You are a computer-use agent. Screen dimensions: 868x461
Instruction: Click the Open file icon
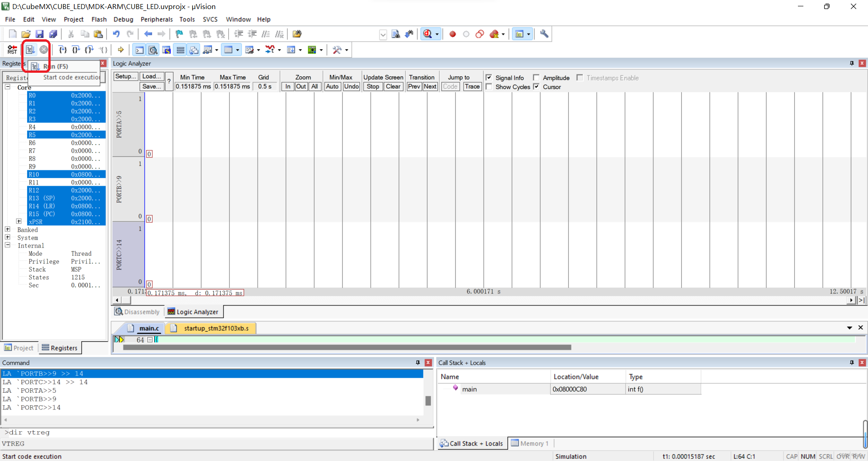(x=26, y=34)
